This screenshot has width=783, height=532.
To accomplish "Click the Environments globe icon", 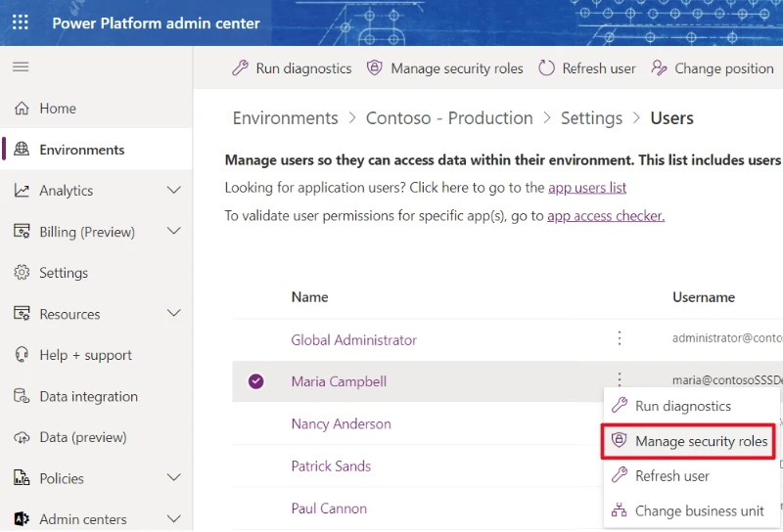I will 22,149.
